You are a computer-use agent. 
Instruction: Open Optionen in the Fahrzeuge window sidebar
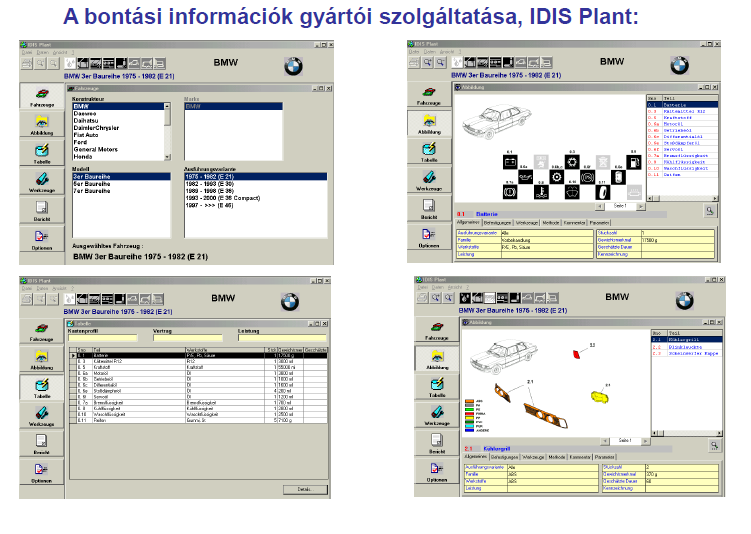[x=42, y=239]
